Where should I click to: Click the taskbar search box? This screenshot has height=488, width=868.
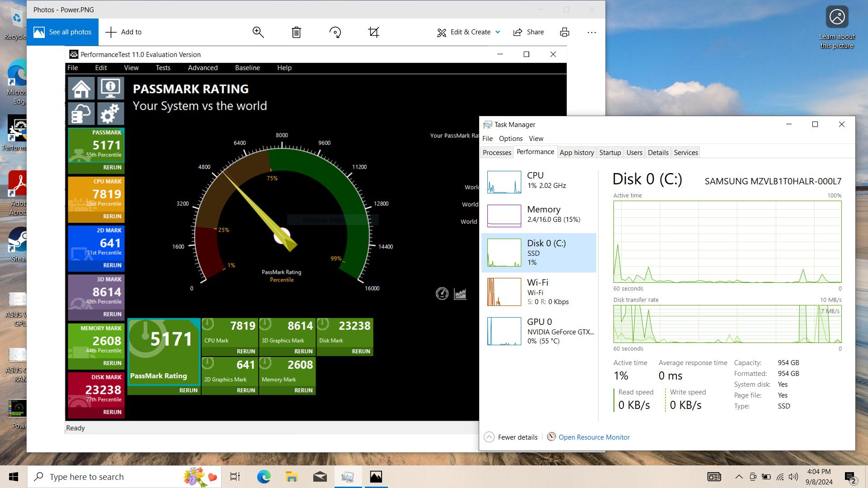point(124,477)
